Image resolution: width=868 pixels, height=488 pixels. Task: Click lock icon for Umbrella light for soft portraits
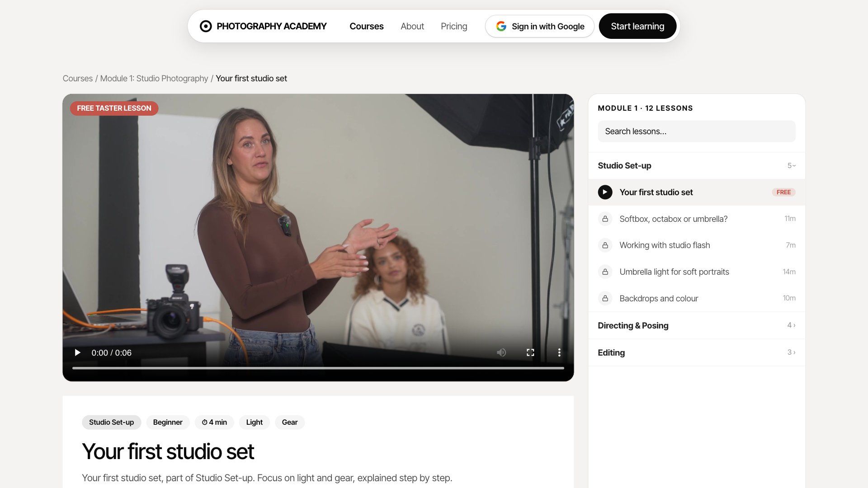pos(605,272)
